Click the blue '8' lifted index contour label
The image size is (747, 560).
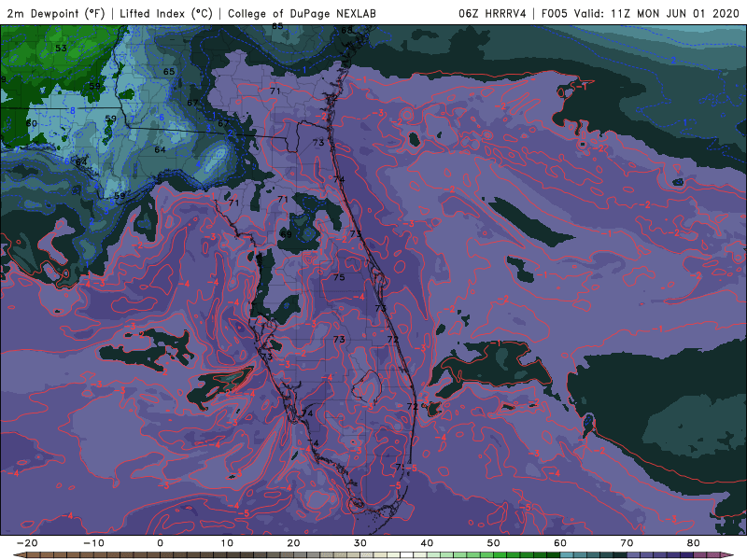pyautogui.click(x=73, y=111)
